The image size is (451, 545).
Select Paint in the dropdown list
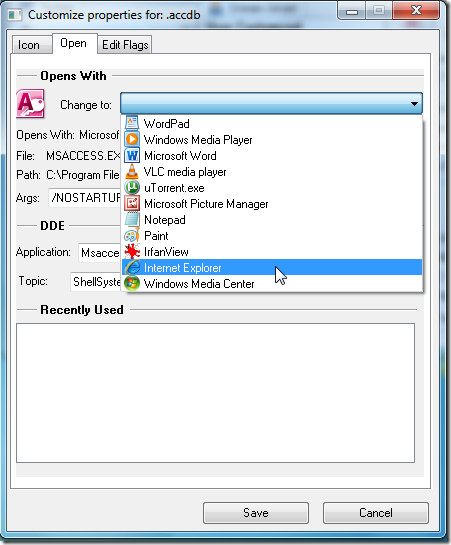(272, 235)
